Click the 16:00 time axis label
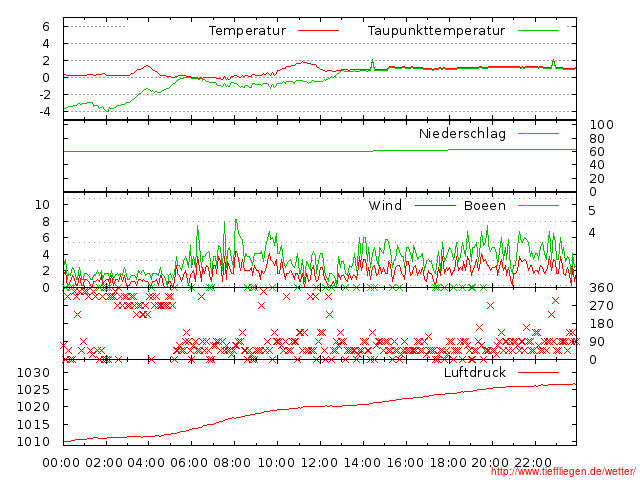This screenshot has height=480, width=640. (x=405, y=463)
